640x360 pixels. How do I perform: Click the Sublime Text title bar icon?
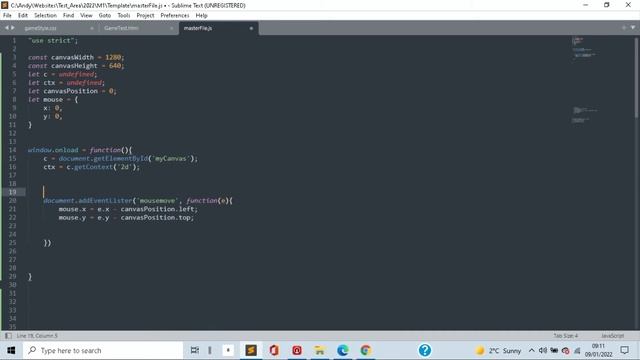coord(5,5)
